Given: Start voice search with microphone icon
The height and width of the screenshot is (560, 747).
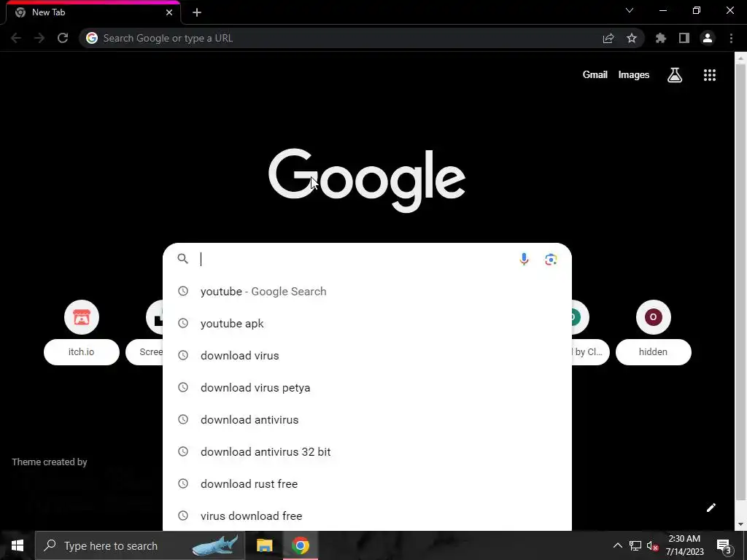Looking at the screenshot, I should [x=524, y=259].
